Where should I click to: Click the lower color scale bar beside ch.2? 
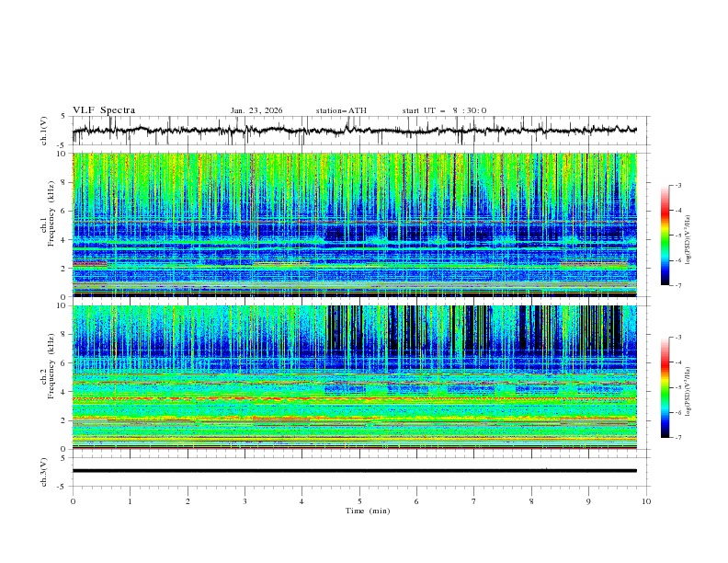coord(665,387)
